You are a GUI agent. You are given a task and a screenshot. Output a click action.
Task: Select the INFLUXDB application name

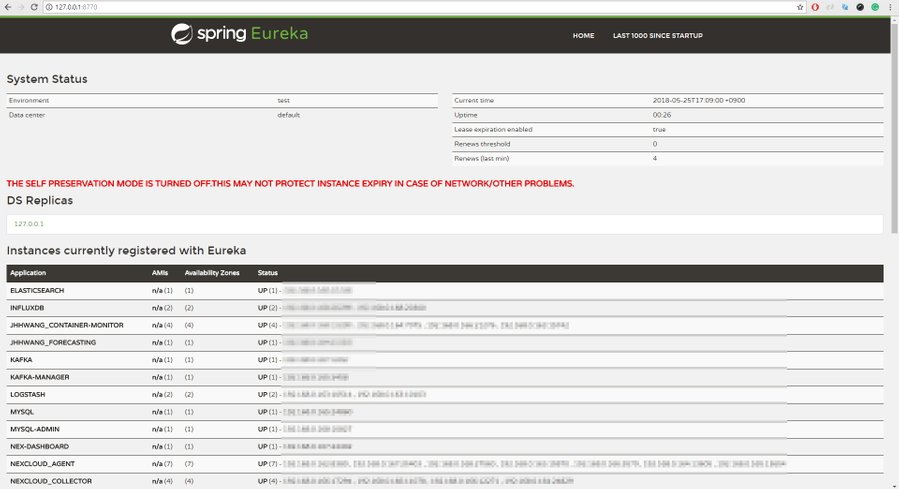click(x=27, y=308)
